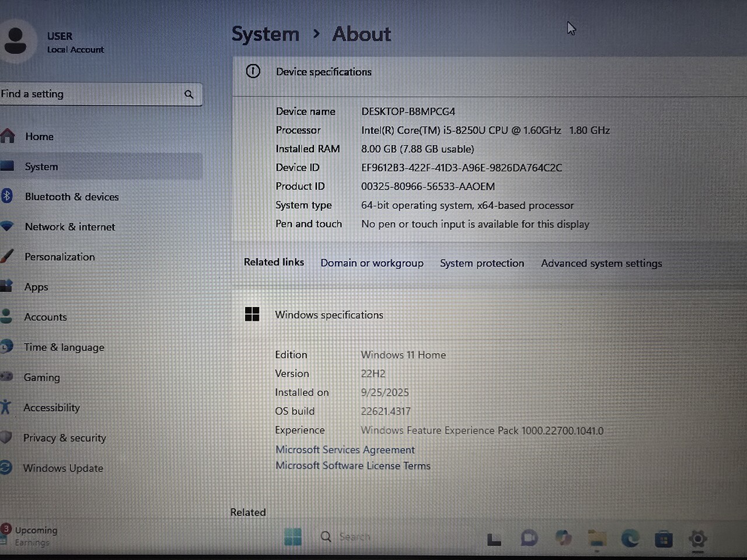Image resolution: width=747 pixels, height=560 pixels.
Task: Click the Find a setting search box
Action: tap(101, 94)
